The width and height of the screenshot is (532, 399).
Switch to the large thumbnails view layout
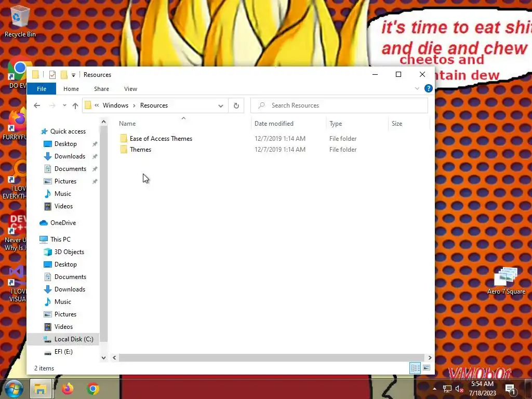427,368
